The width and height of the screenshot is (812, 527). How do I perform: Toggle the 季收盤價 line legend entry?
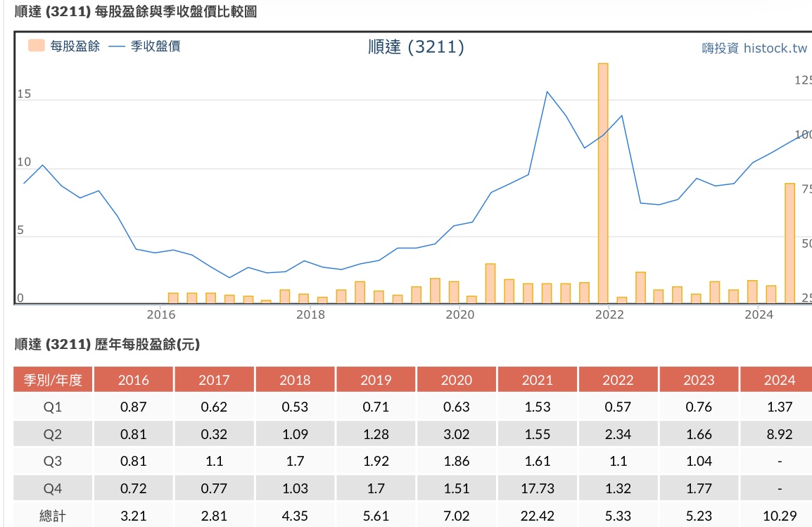tap(156, 46)
